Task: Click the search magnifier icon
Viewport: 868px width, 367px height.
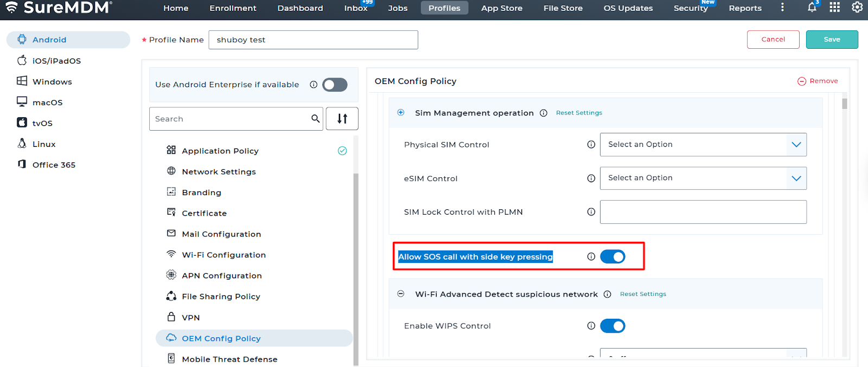Action: (x=315, y=119)
